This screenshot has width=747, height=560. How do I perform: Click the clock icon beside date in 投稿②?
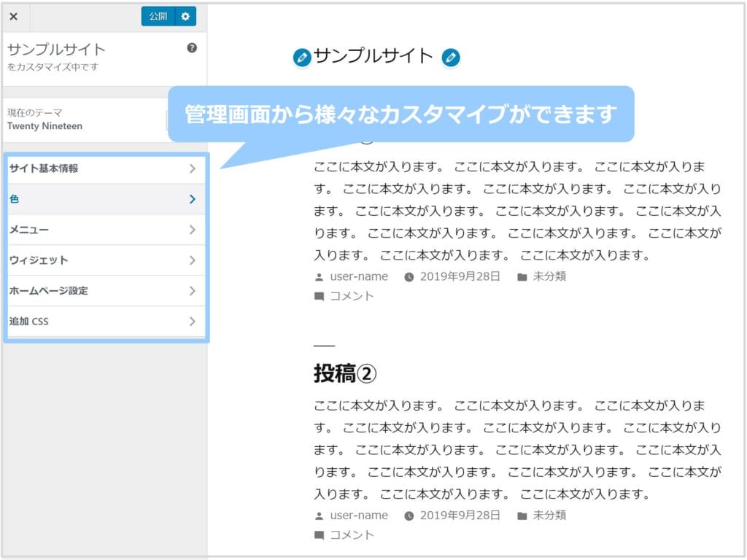tap(409, 516)
